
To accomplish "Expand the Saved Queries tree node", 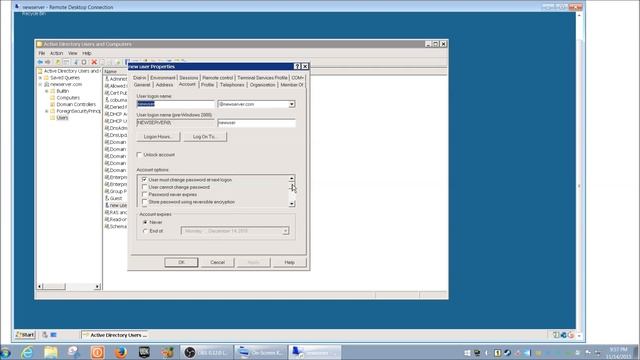I will coord(40,78).
